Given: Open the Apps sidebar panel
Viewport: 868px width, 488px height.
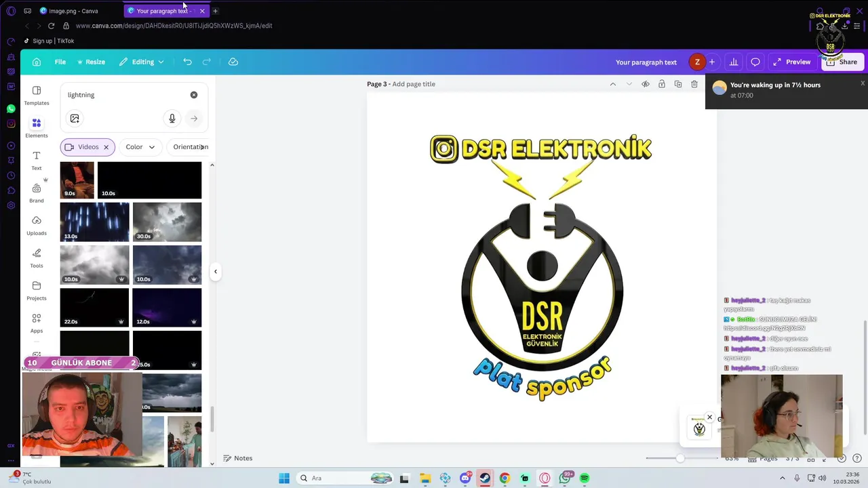Looking at the screenshot, I should coord(37,323).
